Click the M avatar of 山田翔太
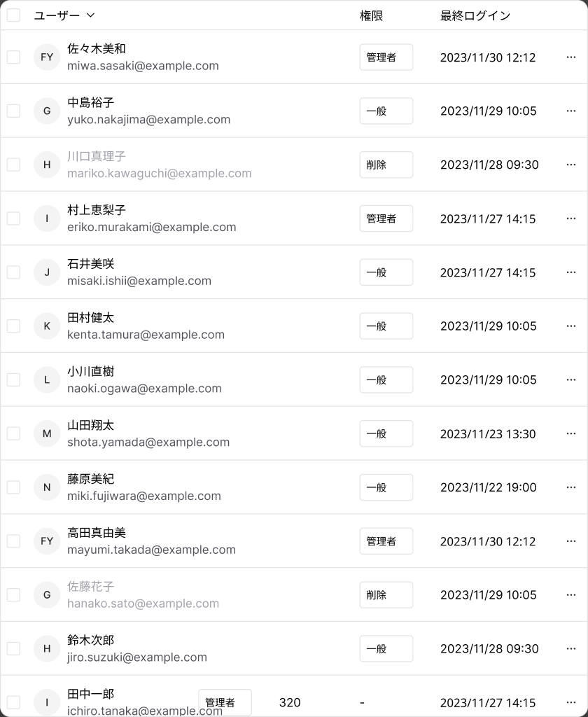This screenshot has height=717, width=588. coord(47,433)
